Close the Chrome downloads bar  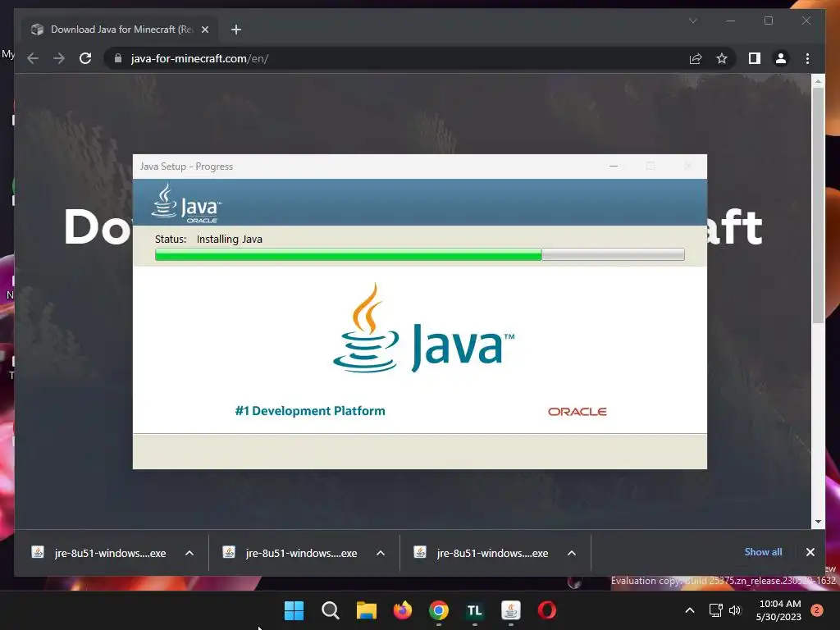810,552
